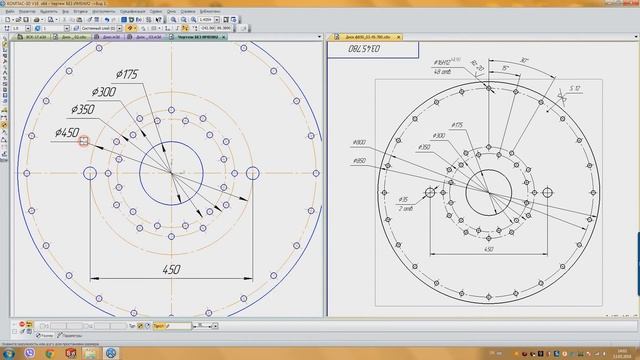The image size is (640, 360).
Task: Open the Параметры property tab
Action: coord(70,336)
